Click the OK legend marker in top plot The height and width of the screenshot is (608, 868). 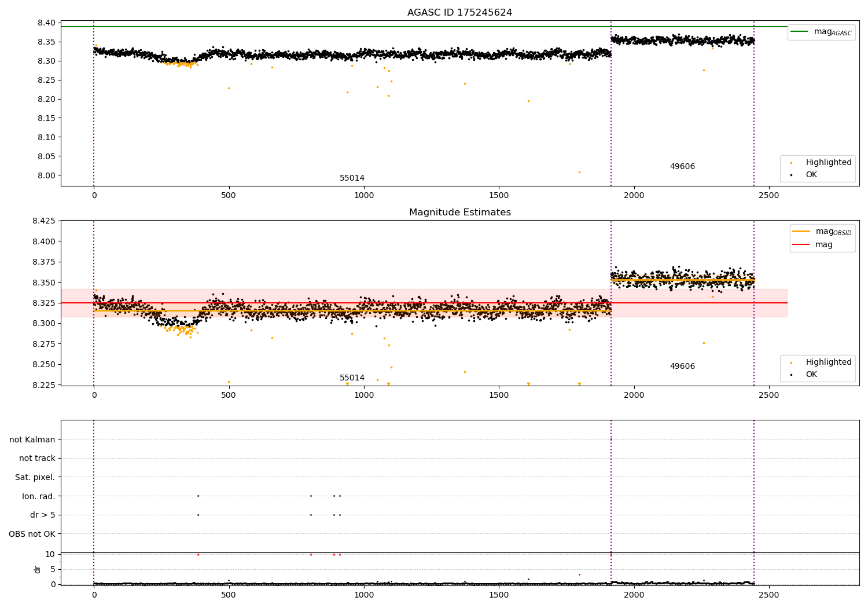[x=791, y=175]
